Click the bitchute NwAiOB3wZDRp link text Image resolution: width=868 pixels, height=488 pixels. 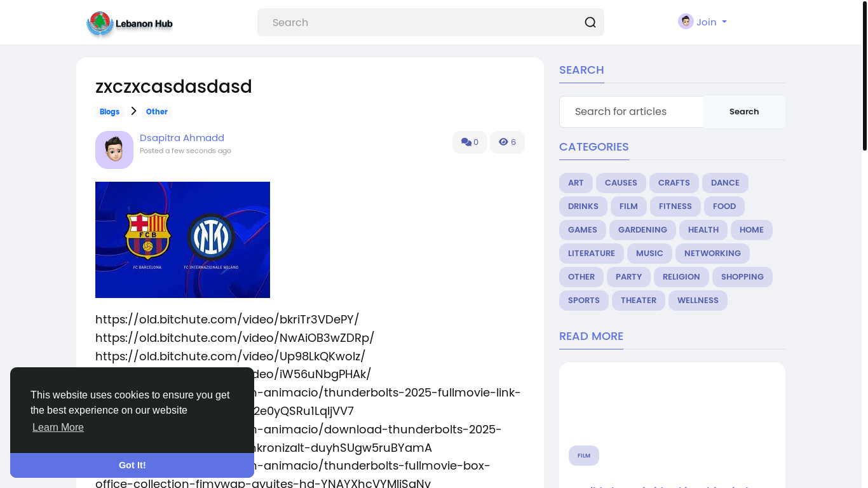234,337
